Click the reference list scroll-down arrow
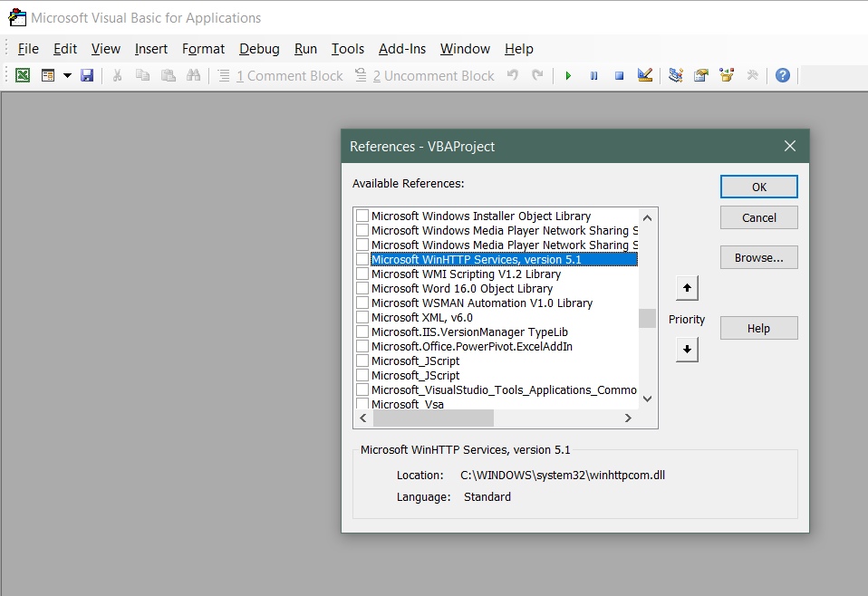The width and height of the screenshot is (868, 596). click(647, 399)
